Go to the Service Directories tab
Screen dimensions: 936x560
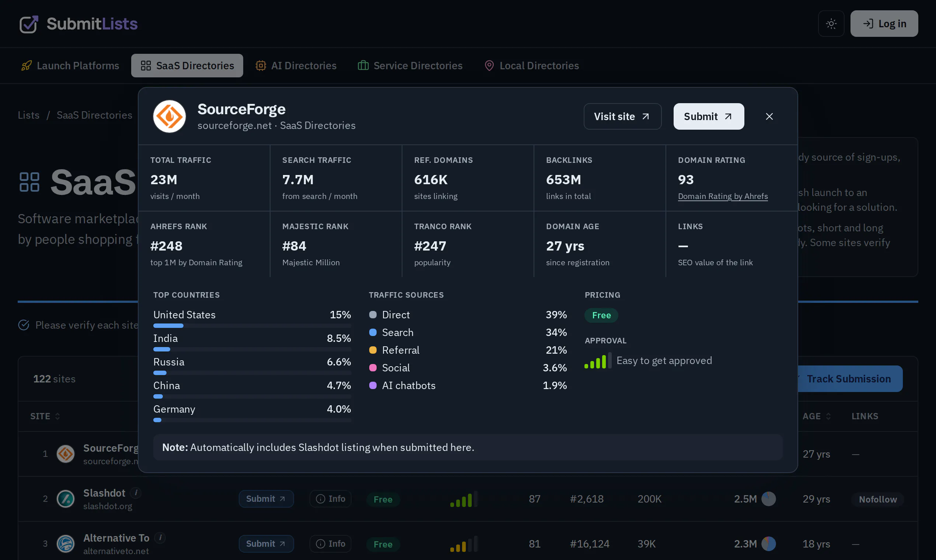(x=409, y=66)
